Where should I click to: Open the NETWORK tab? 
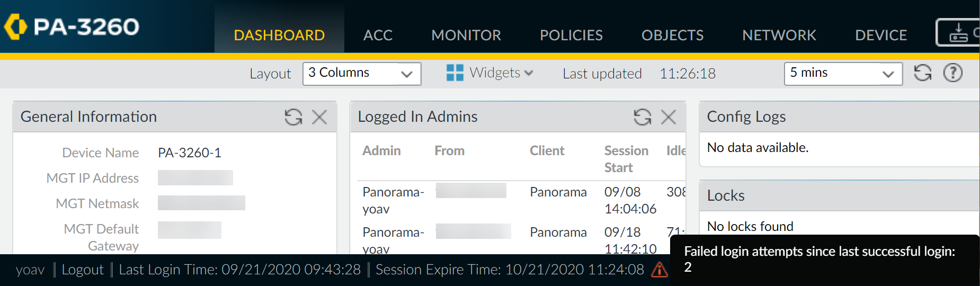[x=779, y=35]
